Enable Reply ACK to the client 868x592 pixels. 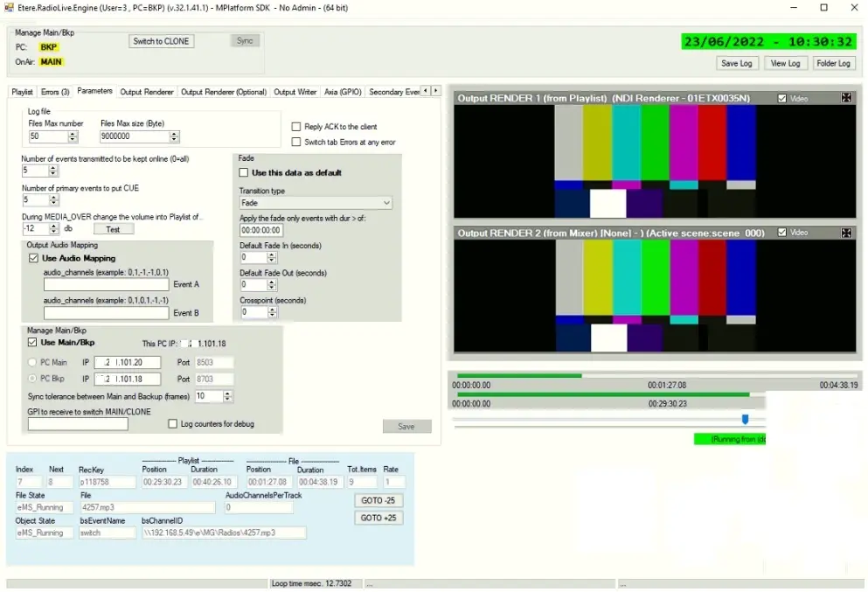(x=297, y=127)
